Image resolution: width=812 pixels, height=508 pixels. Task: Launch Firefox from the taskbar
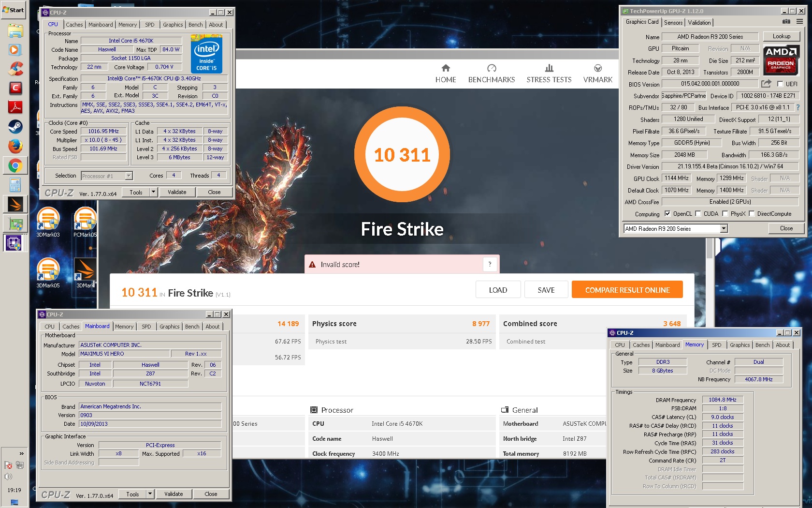(x=15, y=146)
